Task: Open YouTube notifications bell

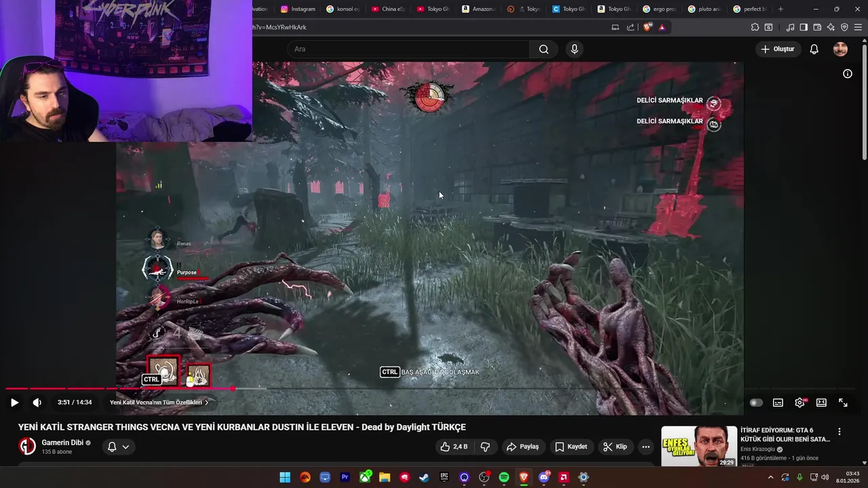Action: coord(814,49)
